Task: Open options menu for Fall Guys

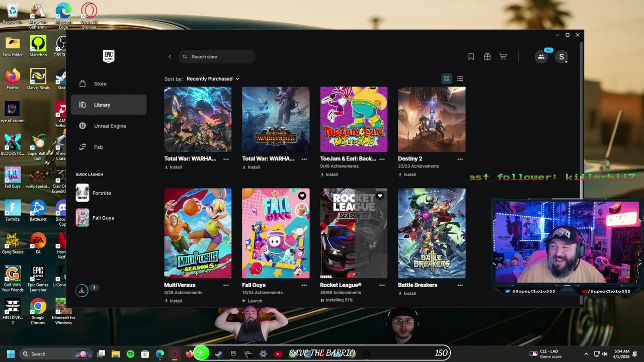Action: pos(304,285)
